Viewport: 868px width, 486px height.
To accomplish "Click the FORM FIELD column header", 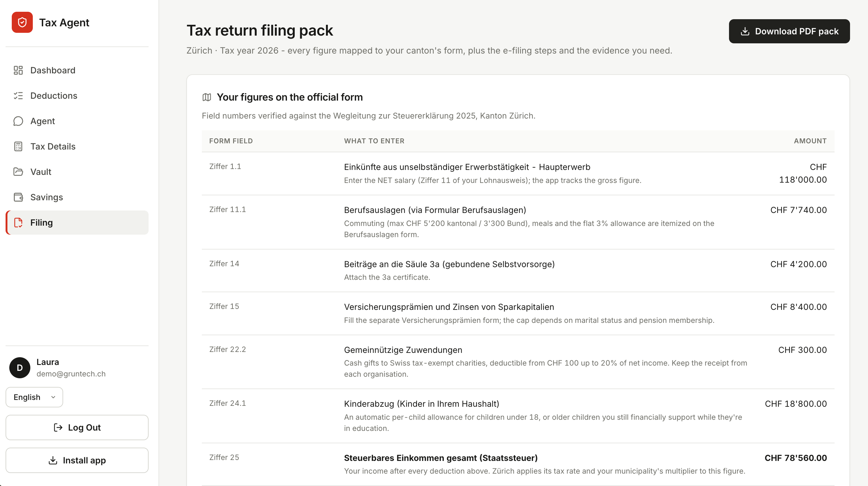I will click(231, 141).
